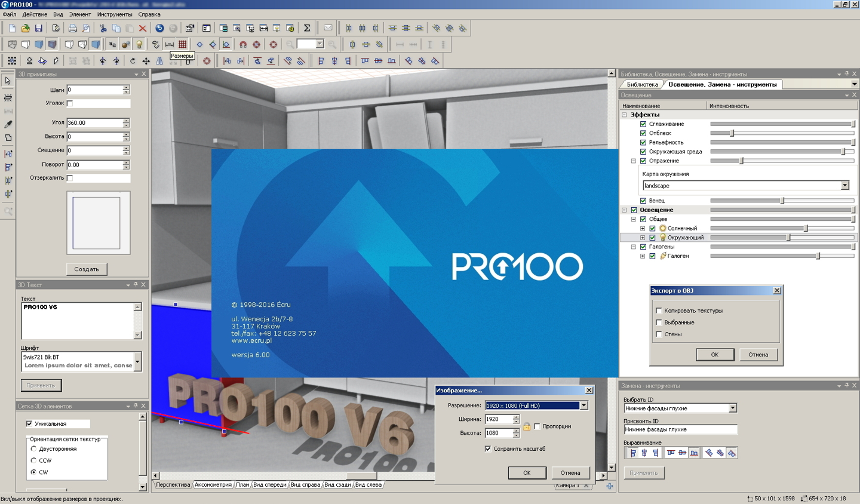This screenshot has height=504, width=860.
Task: Open the Шрифт font dropdown
Action: coord(137,361)
